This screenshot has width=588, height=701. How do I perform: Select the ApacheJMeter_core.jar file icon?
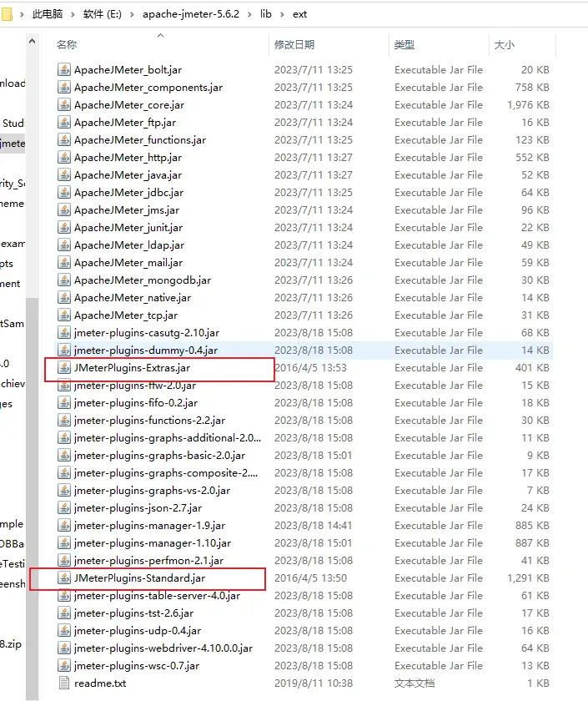(64, 105)
